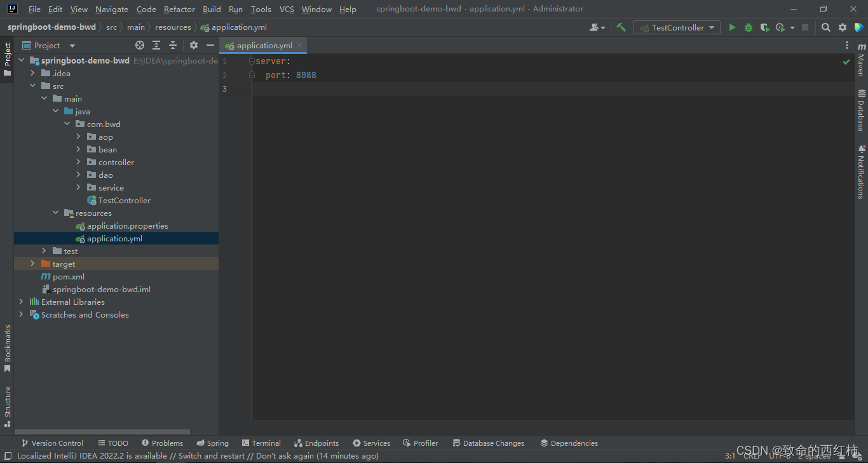
Task: Run with coverage icon in toolbar
Action: coord(764,27)
